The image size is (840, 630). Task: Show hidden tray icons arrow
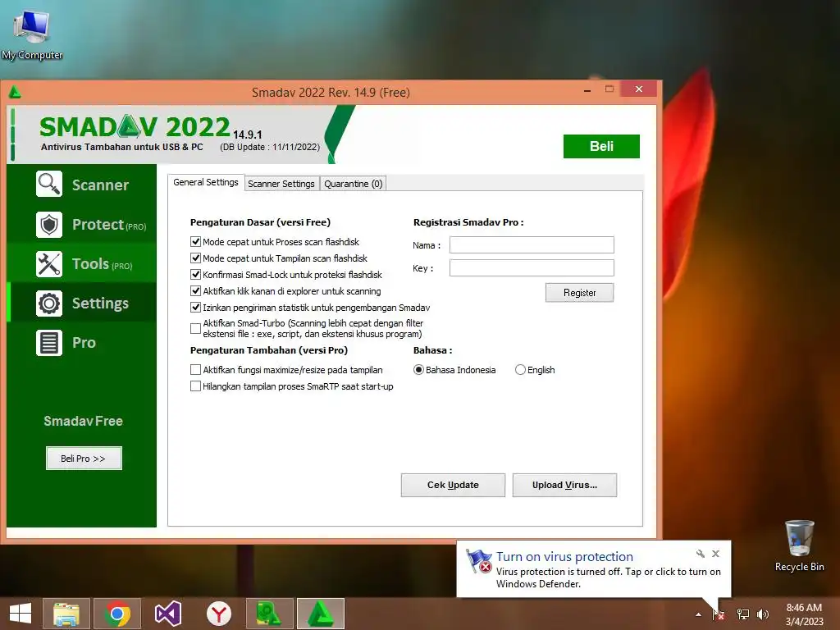tap(698, 614)
